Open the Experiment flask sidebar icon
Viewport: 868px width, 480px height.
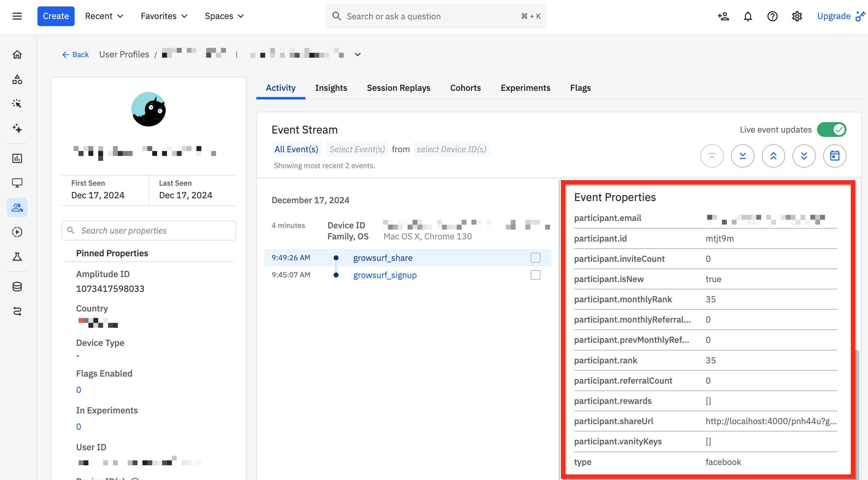coord(17,257)
